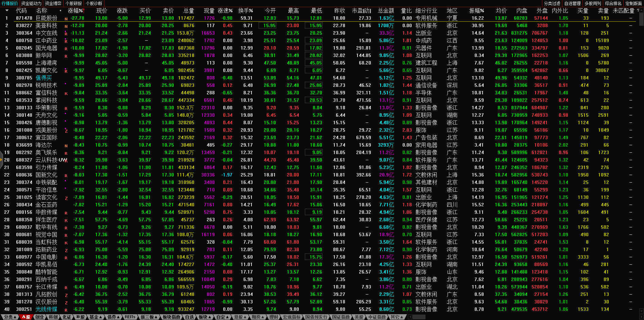
Task: Open 自选管理 from the top right
Action: 572,3
